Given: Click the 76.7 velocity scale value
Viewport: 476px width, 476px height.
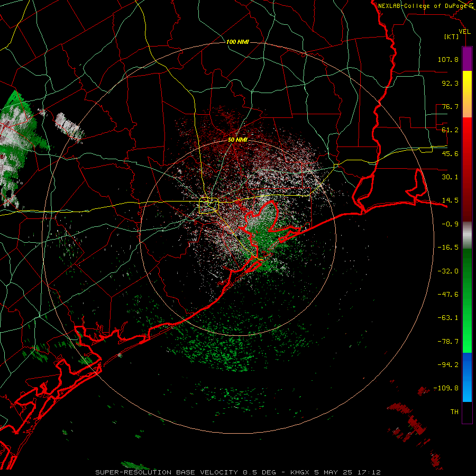Looking at the screenshot, I should coord(450,106).
